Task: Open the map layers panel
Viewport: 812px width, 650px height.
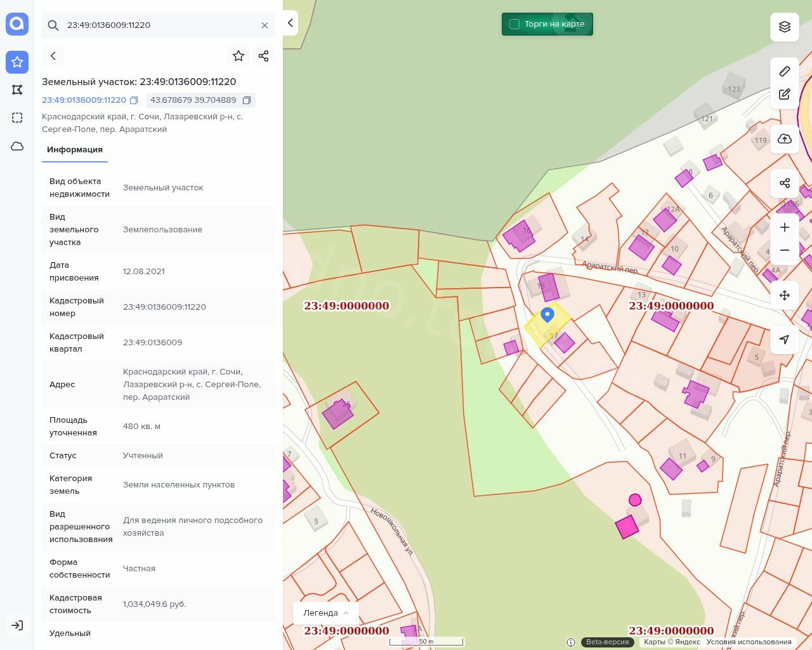Action: (785, 27)
